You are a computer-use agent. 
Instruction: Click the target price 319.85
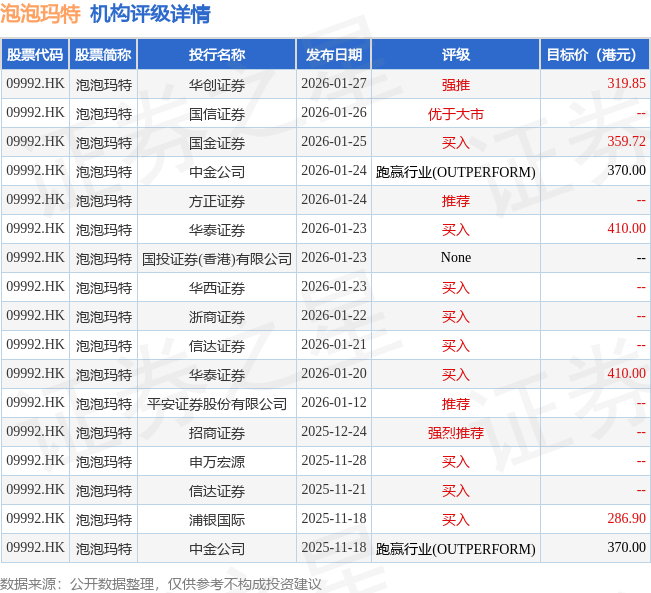[x=626, y=83]
